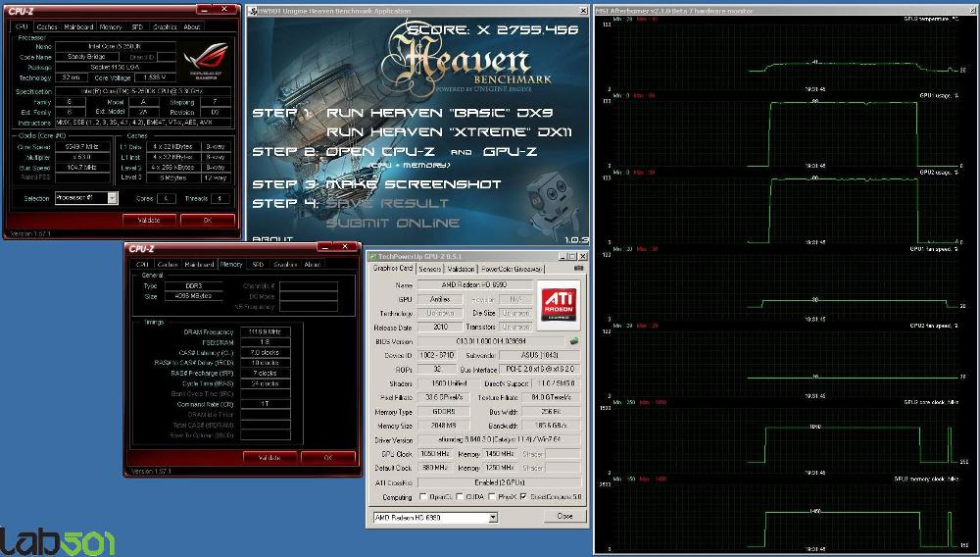Click Validate in the CPU-Z processor window

click(149, 220)
